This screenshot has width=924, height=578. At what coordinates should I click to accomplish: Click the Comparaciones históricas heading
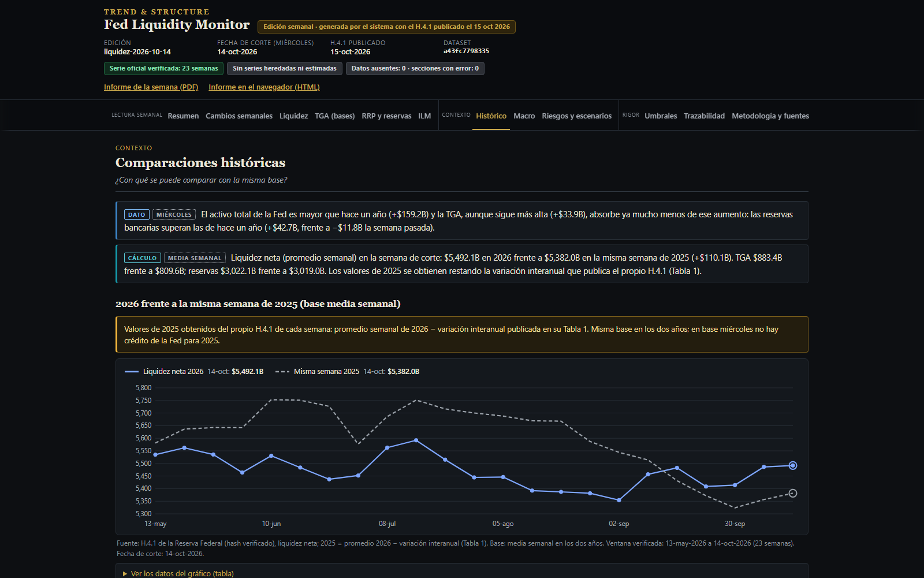[200, 162]
